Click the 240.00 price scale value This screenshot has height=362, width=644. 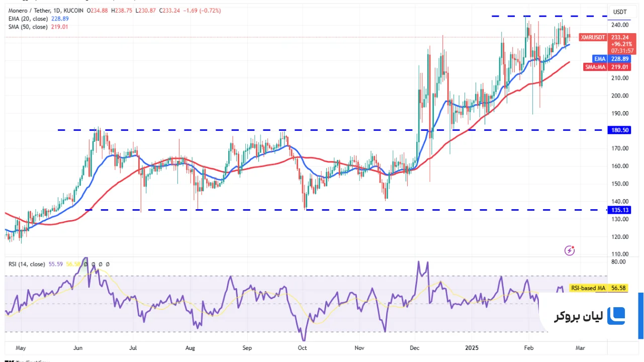(x=619, y=25)
